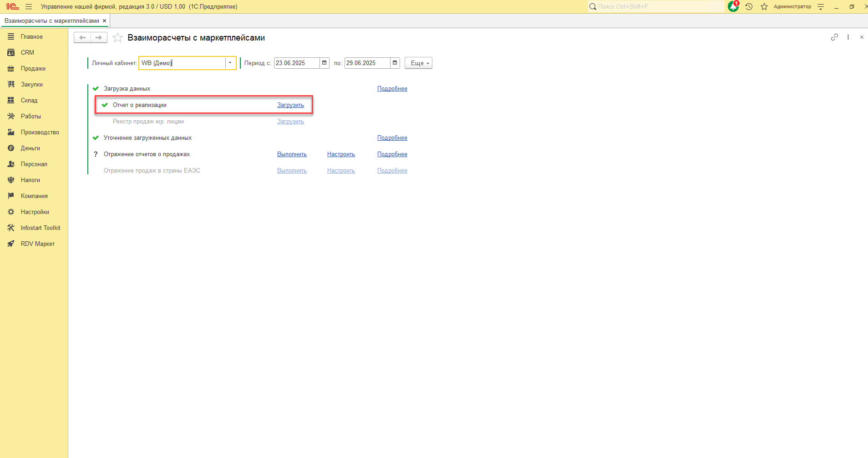Close the Взаиморасчеты с маркетплейсами tab
Screen dimensions: 868x458
click(x=104, y=21)
